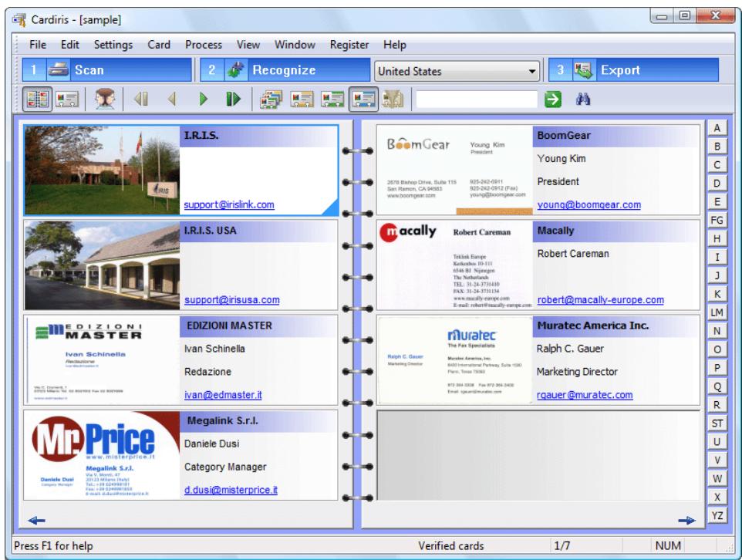Go to previous card arrow icon
742x560 pixels.
click(172, 99)
